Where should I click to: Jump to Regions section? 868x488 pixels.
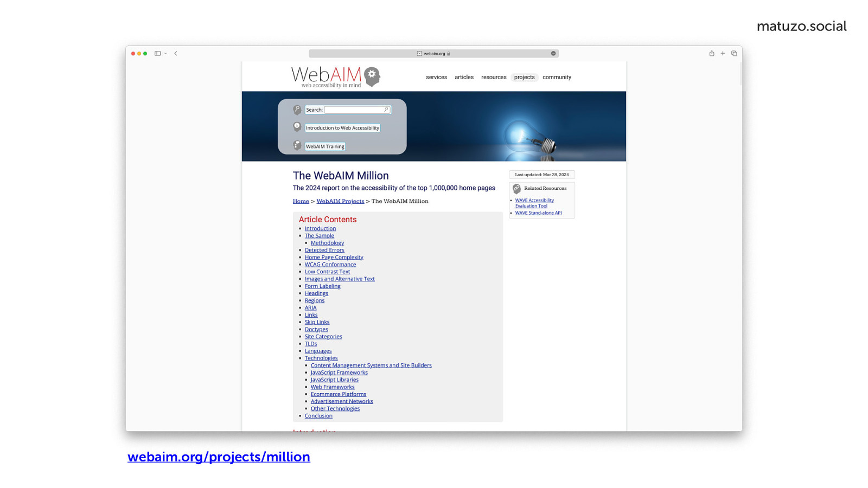click(x=315, y=300)
